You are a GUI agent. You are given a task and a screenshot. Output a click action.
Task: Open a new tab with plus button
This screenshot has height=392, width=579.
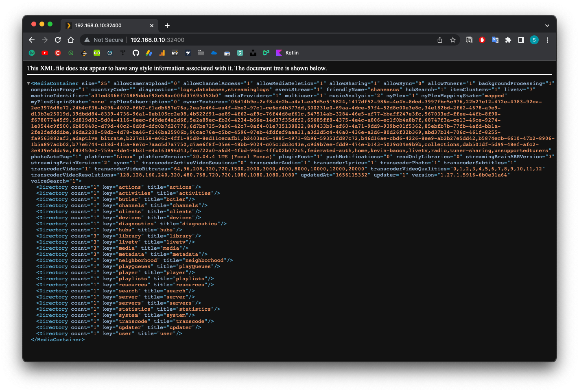(167, 25)
